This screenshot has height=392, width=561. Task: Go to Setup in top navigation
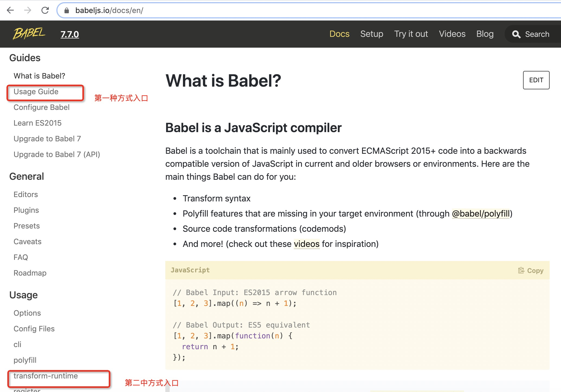(372, 34)
